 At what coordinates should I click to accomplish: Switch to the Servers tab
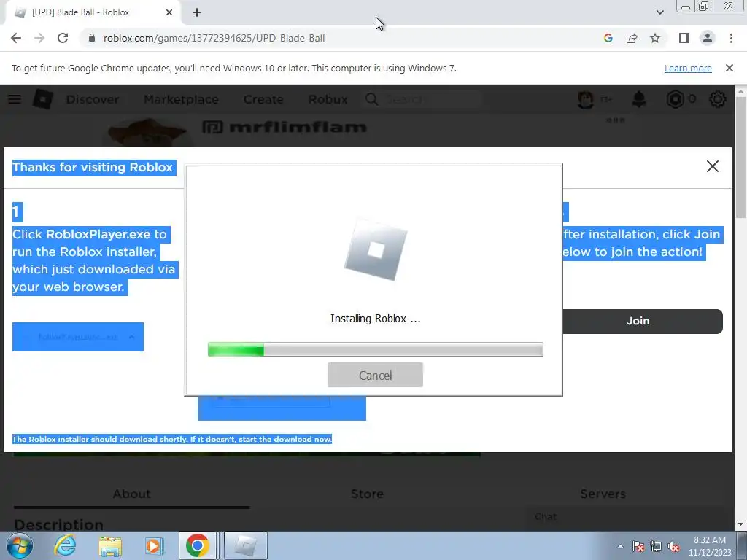click(x=603, y=494)
